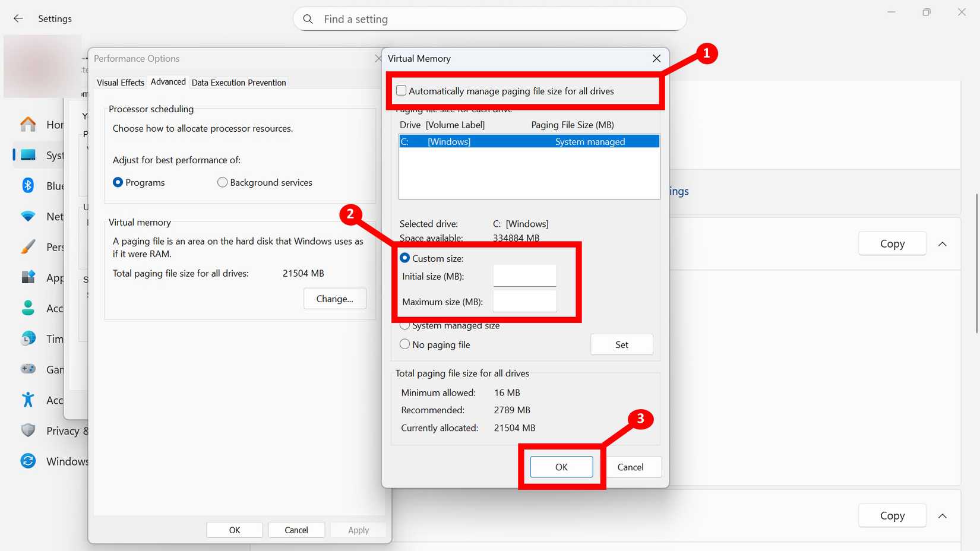
Task: Select the Accounts sidebar icon
Action: click(28, 308)
